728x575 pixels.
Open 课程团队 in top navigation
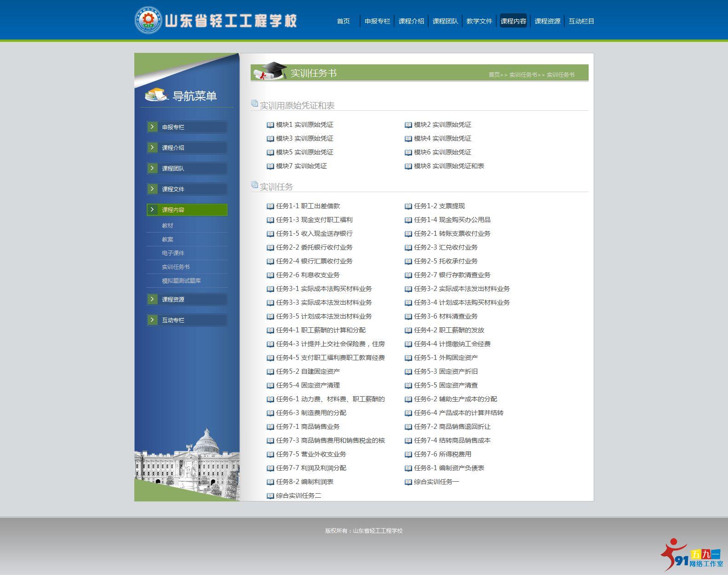pos(445,21)
